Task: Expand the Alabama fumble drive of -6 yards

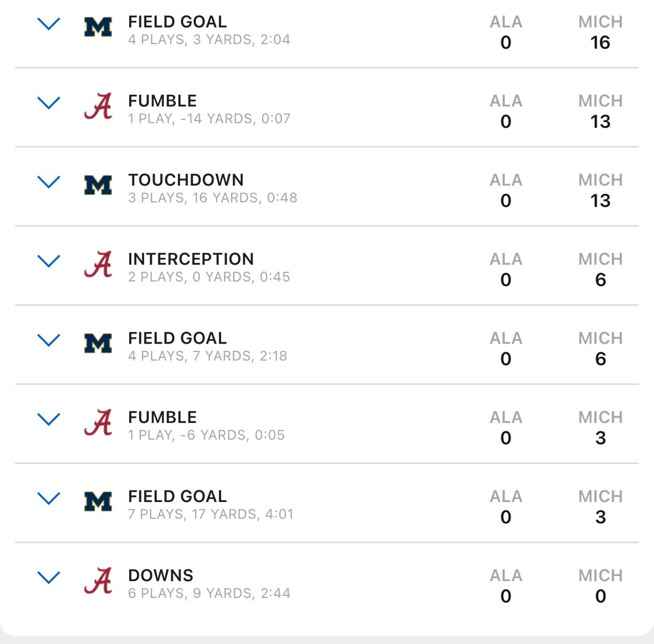Action: (x=49, y=420)
